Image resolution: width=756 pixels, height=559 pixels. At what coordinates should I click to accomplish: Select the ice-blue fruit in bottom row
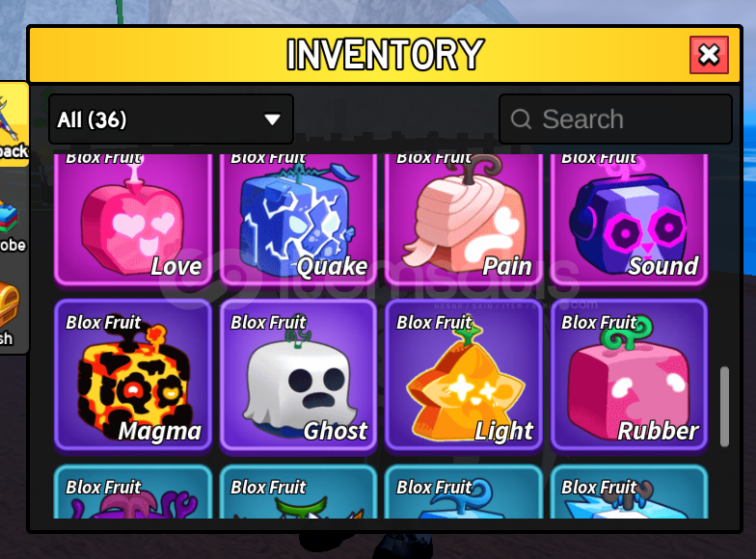[x=629, y=492]
